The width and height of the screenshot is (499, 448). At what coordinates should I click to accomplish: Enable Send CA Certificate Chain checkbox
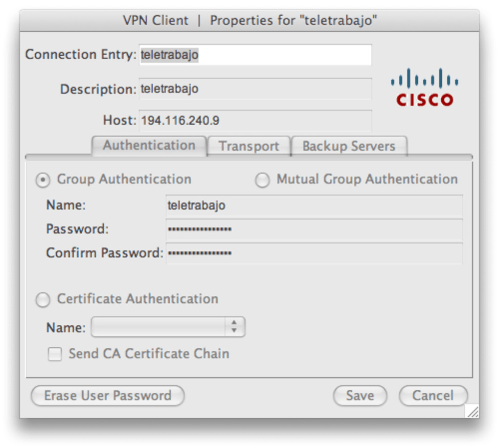55,354
